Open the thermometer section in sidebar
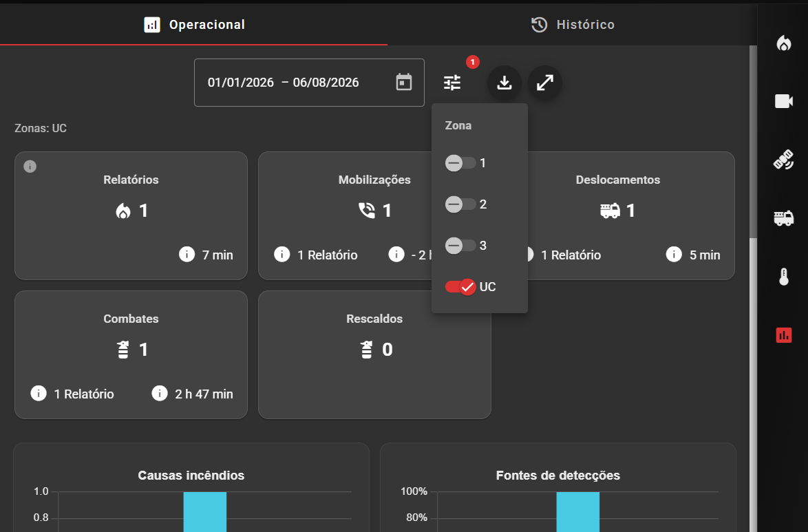Viewport: 808px width, 532px height. pos(784,277)
